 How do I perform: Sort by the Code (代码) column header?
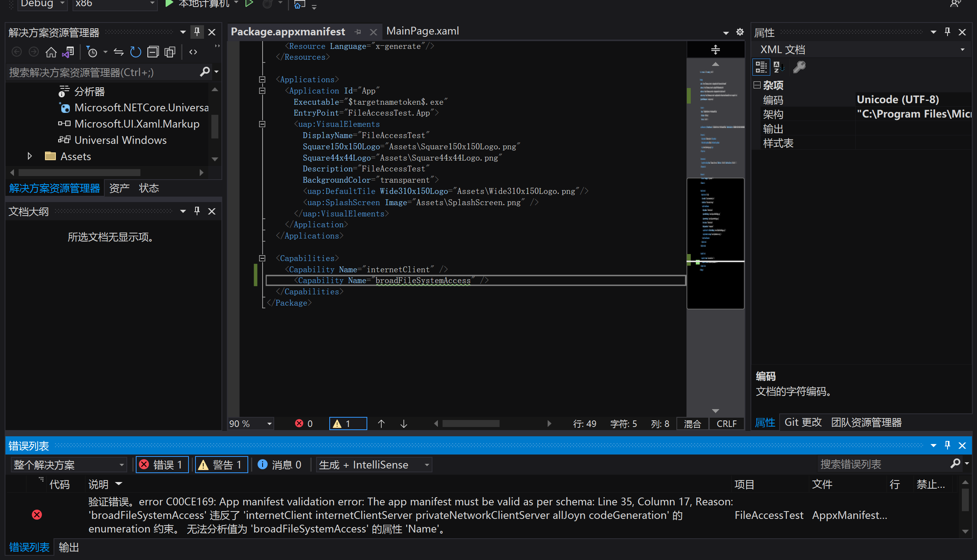59,484
